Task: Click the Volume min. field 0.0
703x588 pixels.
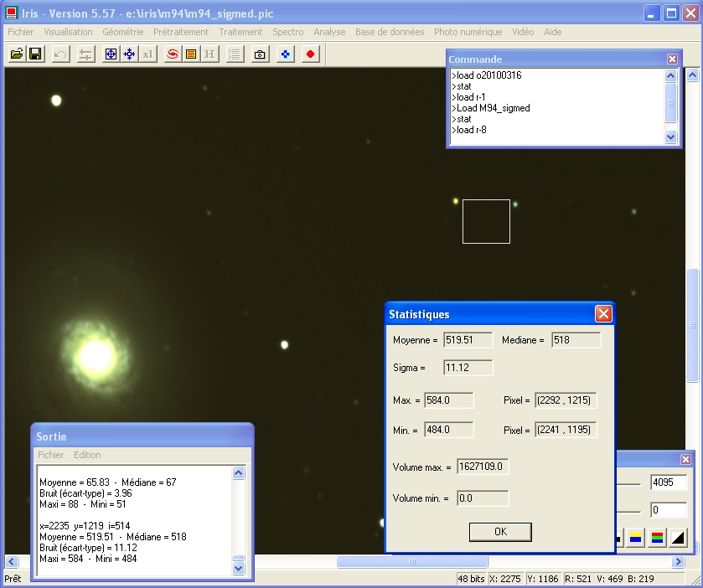Action: (x=483, y=498)
